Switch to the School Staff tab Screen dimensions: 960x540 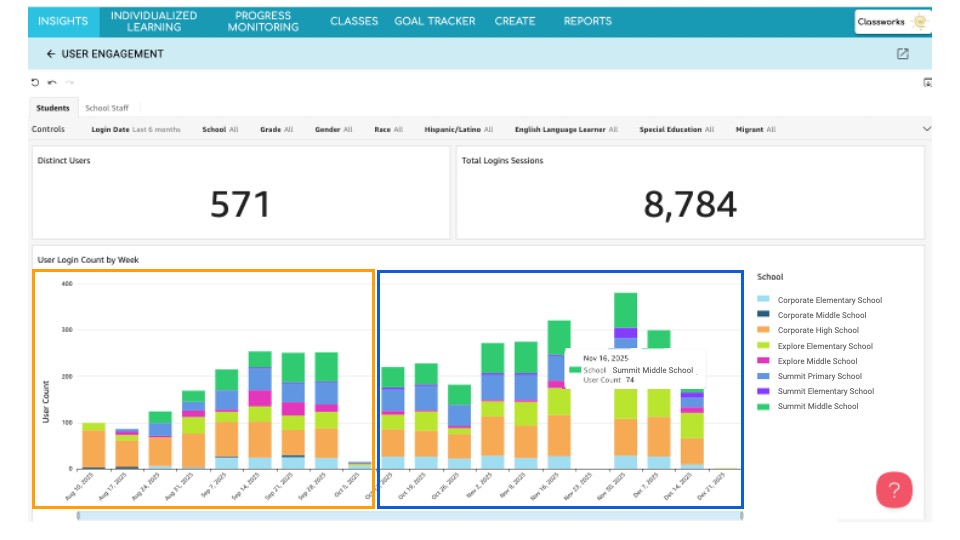tap(105, 108)
